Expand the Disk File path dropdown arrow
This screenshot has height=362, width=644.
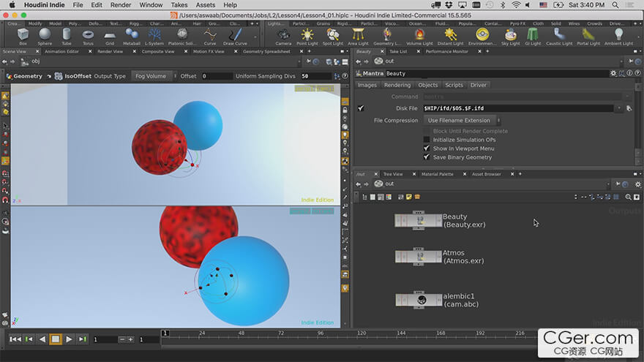click(619, 108)
